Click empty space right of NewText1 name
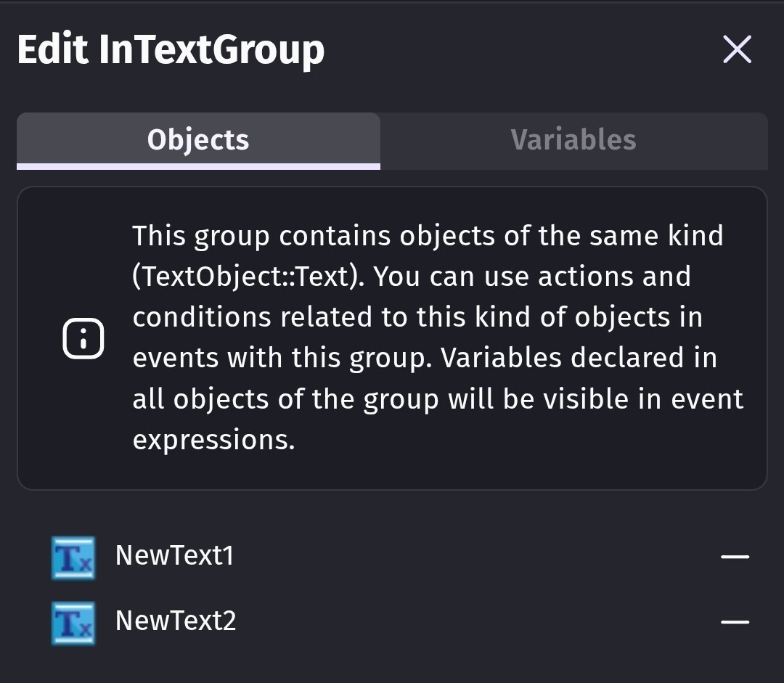This screenshot has width=784, height=683. pos(472,557)
